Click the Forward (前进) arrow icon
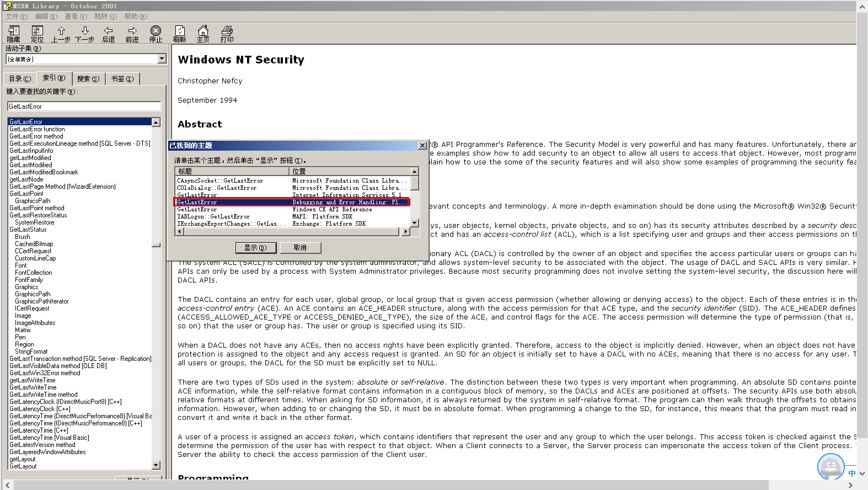868x490 pixels. tap(132, 34)
